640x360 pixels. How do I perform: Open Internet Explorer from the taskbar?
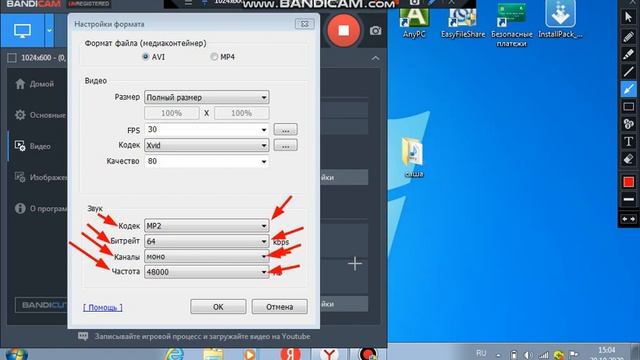point(174,354)
